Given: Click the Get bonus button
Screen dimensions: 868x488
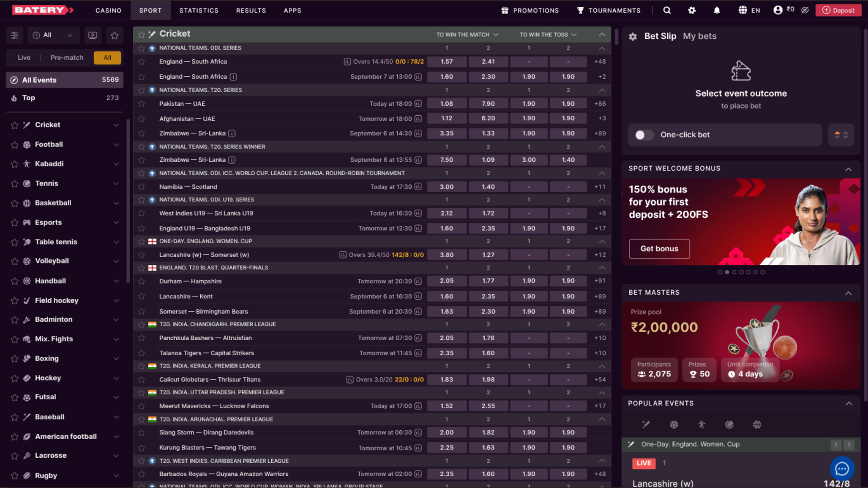Looking at the screenshot, I should tap(659, 249).
